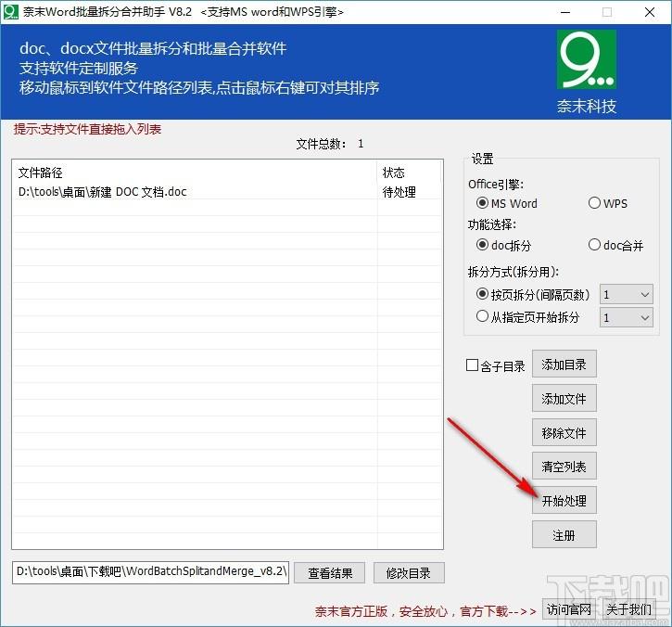Open 访问官网 website button
The image size is (672, 627).
click(569, 609)
